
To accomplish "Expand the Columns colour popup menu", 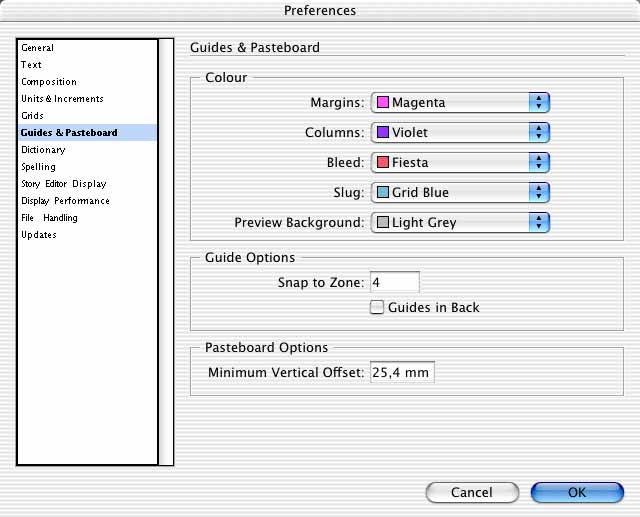I will coord(539,132).
